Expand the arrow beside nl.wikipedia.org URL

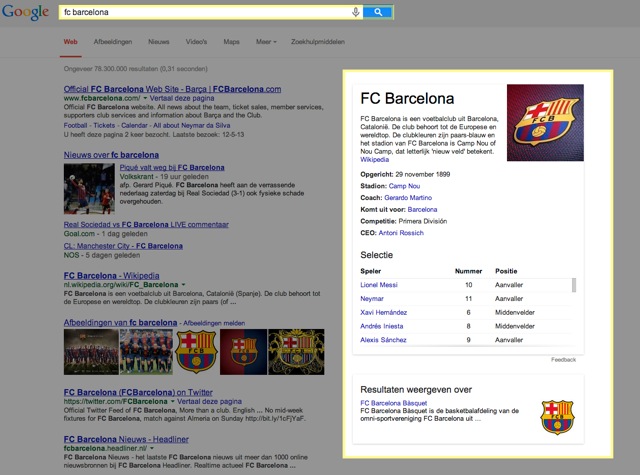tap(183, 284)
